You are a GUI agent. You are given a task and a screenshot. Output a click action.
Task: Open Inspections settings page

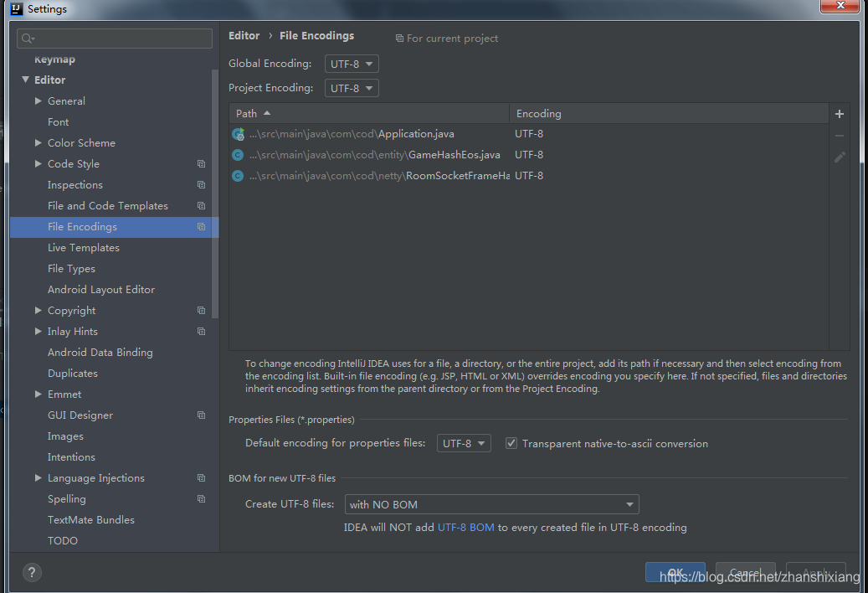[x=75, y=185]
